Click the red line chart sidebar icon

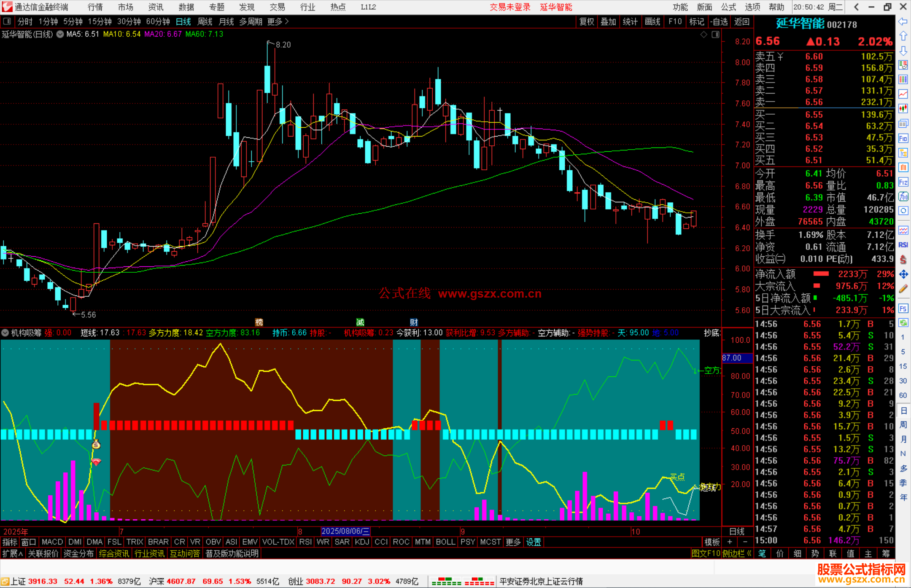click(903, 94)
